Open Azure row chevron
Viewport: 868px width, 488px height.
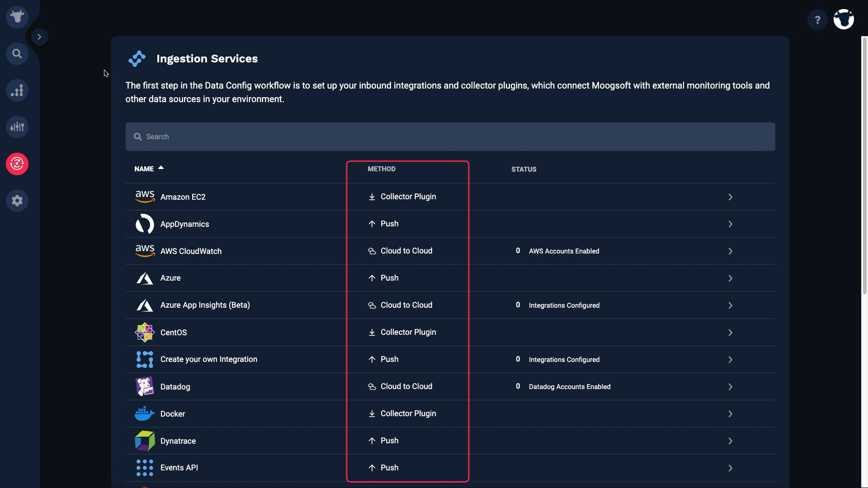click(x=730, y=278)
